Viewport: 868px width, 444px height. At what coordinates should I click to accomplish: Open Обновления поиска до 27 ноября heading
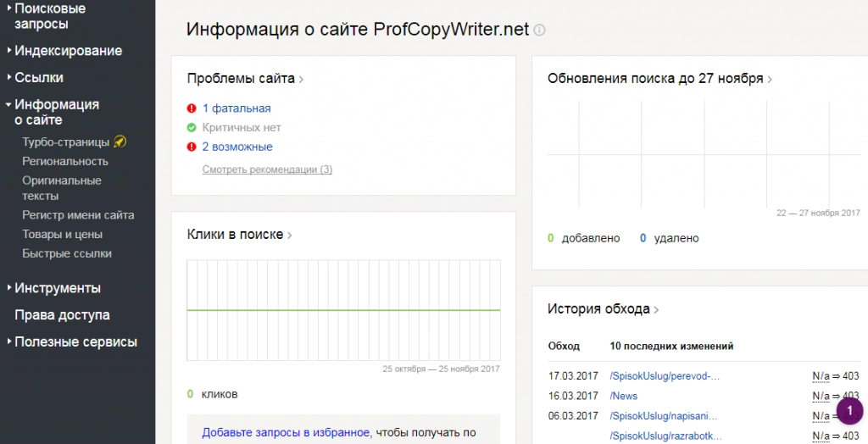pos(659,79)
